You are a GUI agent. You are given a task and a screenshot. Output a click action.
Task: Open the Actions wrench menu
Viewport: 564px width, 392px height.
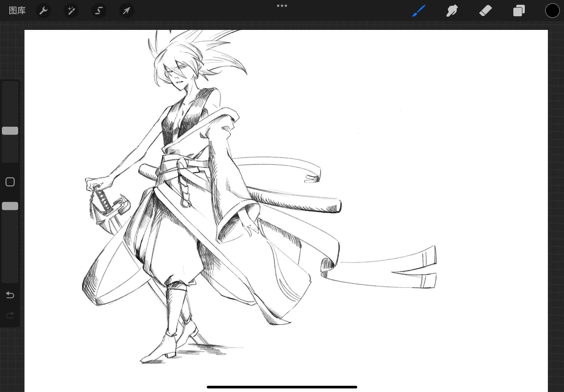pos(43,11)
